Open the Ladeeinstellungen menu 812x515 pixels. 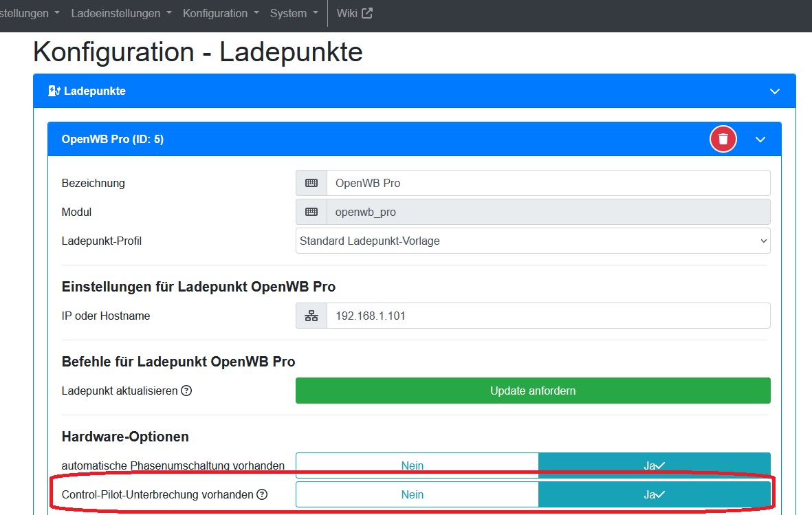(x=121, y=14)
